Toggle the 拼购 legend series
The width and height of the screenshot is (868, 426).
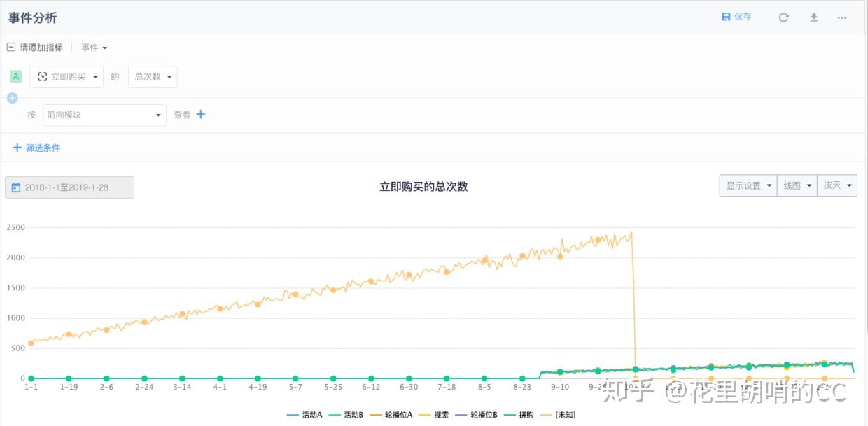pos(519,415)
